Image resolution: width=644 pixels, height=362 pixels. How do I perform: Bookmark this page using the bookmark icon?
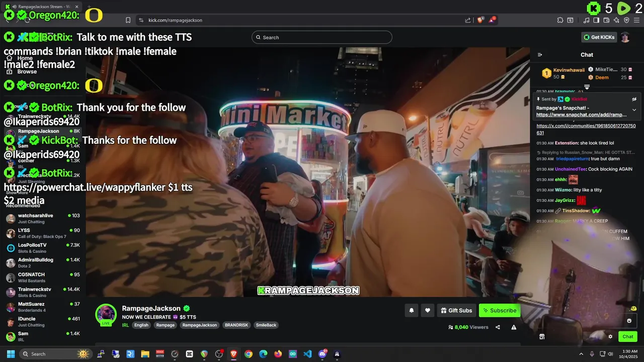(x=128, y=20)
